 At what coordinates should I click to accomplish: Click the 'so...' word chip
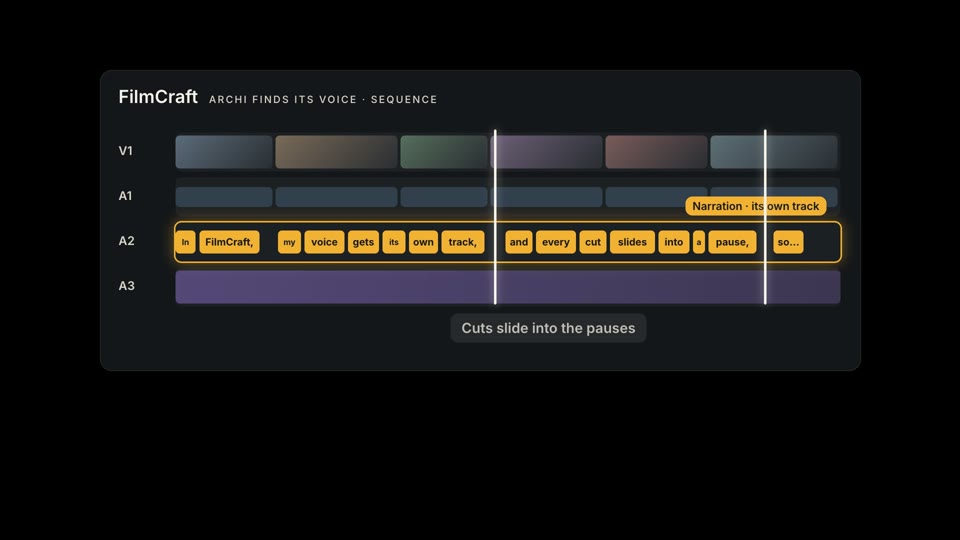coord(788,242)
